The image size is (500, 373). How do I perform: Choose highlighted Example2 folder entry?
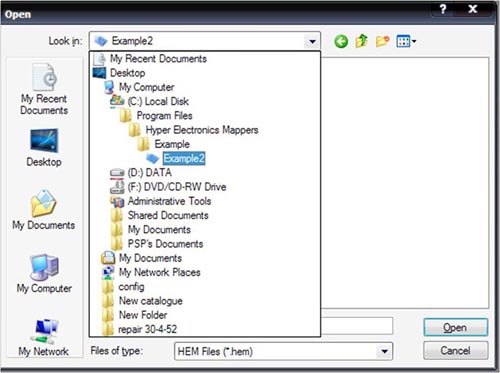click(184, 158)
